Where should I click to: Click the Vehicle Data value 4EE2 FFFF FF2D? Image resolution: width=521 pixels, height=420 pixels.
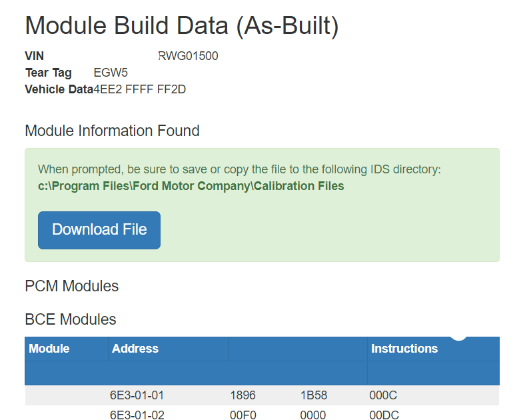click(140, 89)
